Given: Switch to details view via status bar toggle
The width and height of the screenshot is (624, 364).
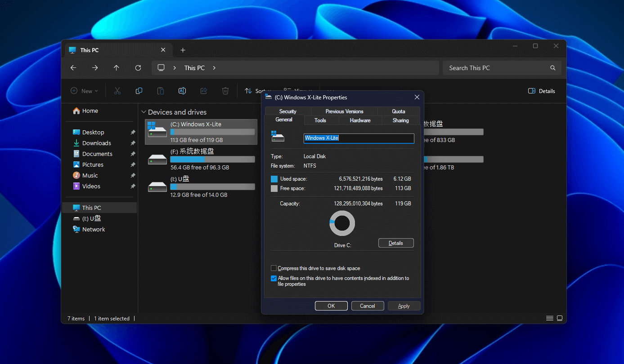Looking at the screenshot, I should (x=550, y=318).
